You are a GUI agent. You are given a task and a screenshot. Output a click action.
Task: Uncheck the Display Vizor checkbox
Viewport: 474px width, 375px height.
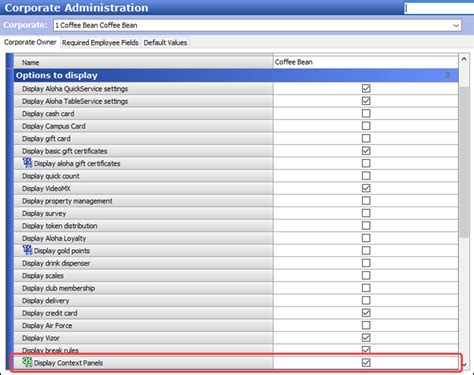pyautogui.click(x=366, y=338)
